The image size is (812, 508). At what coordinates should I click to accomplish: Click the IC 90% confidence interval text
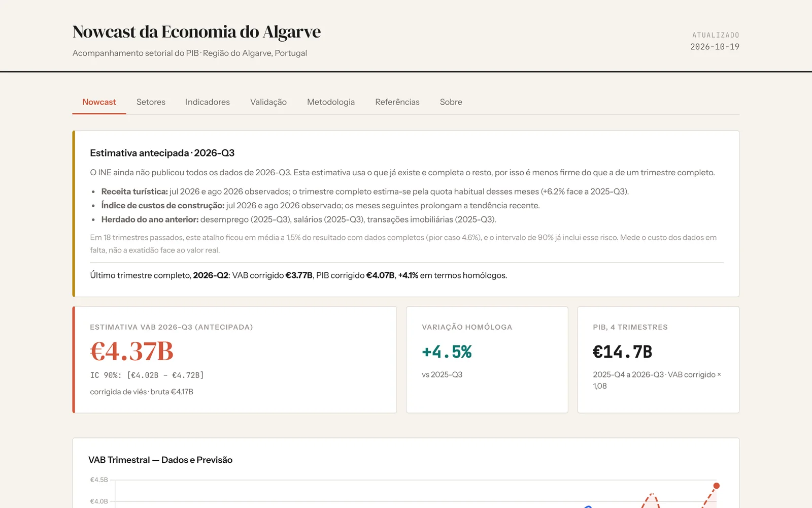(x=147, y=375)
